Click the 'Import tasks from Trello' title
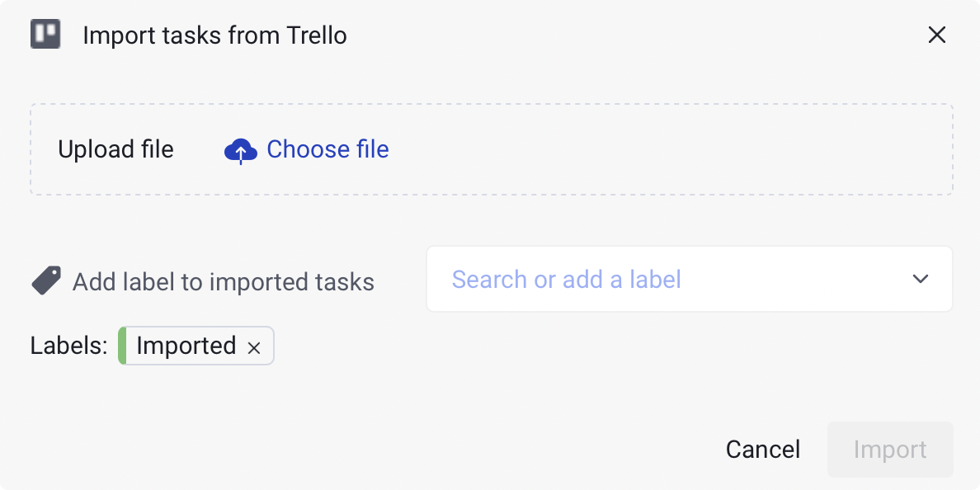This screenshot has width=980, height=490. coord(214,35)
